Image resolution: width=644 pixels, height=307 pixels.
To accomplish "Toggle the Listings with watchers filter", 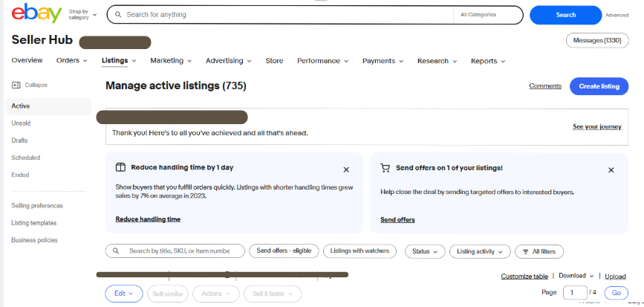I will (x=360, y=251).
